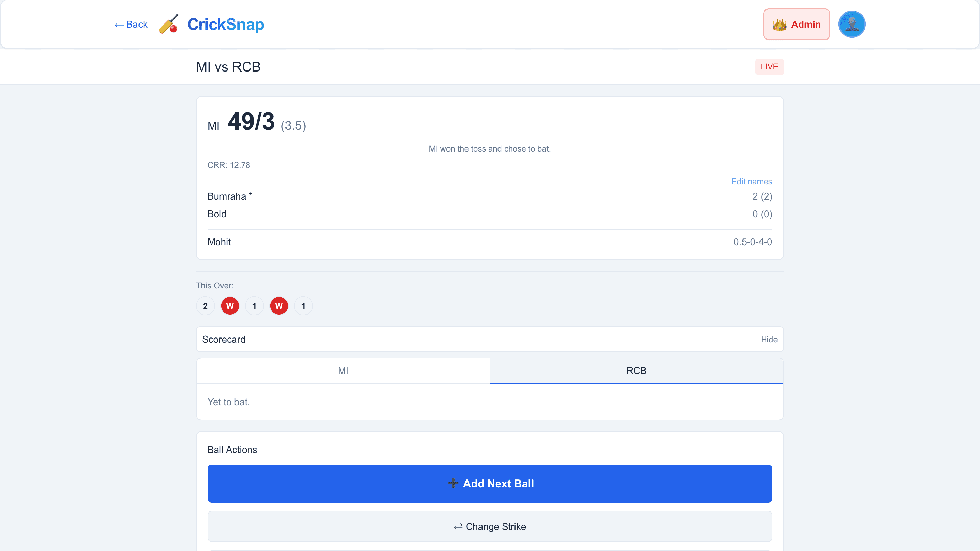Select the non-striker Bold row
The width and height of the screenshot is (980, 551).
pyautogui.click(x=490, y=214)
